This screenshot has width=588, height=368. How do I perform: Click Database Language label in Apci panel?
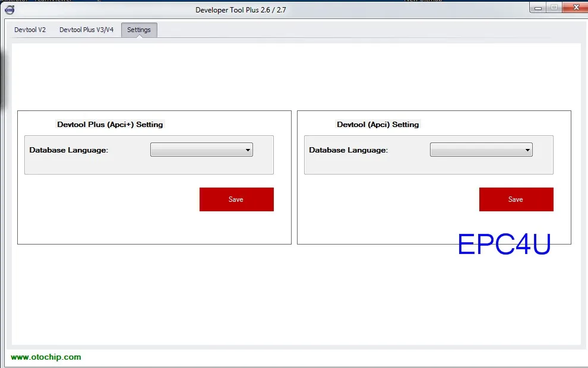349,150
